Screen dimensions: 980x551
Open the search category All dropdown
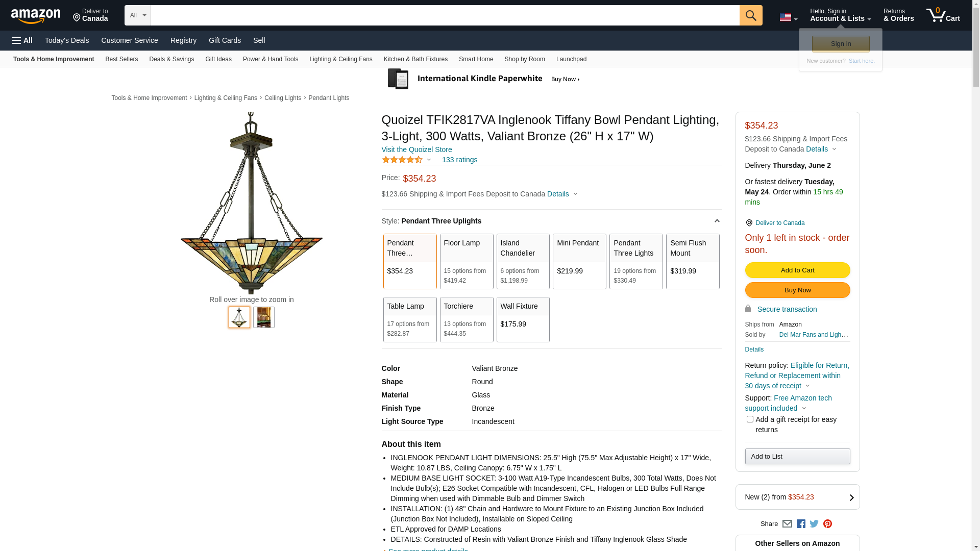(x=137, y=15)
